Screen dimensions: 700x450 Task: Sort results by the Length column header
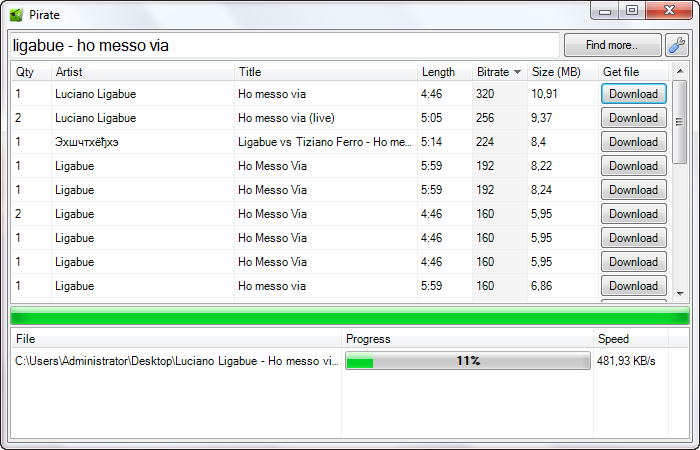click(x=445, y=72)
